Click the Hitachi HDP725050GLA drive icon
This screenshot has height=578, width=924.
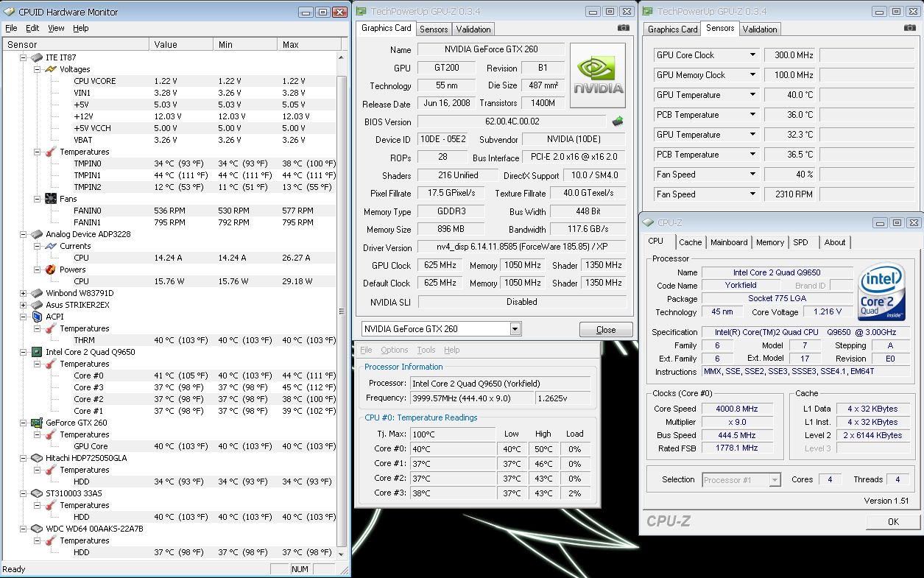point(36,458)
